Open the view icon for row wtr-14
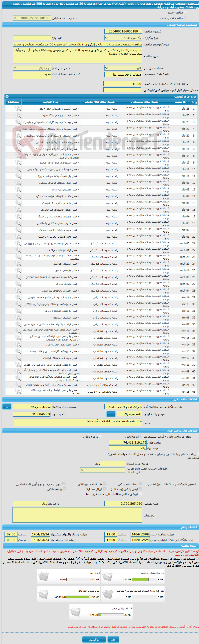The width and height of the screenshot is (199, 644). [18, 345]
